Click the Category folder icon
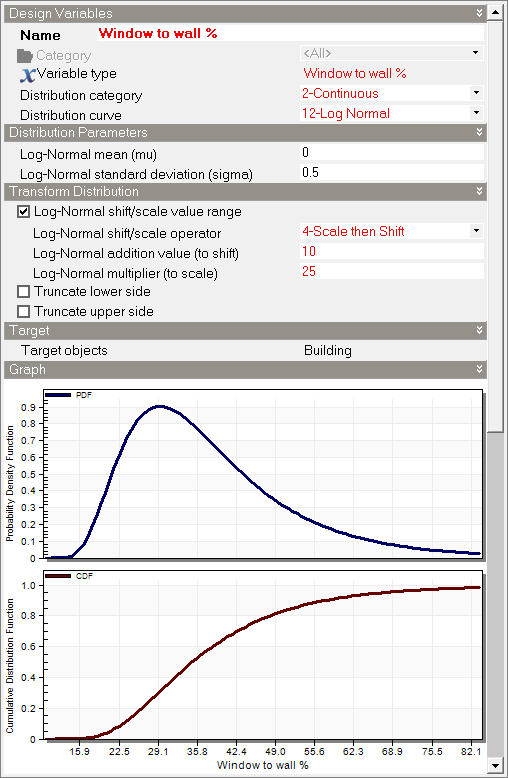The height and width of the screenshot is (778, 508). 24,56
